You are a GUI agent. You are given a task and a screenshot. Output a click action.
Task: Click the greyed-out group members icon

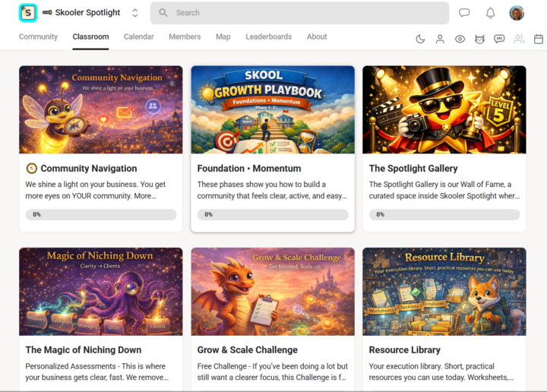(x=519, y=39)
